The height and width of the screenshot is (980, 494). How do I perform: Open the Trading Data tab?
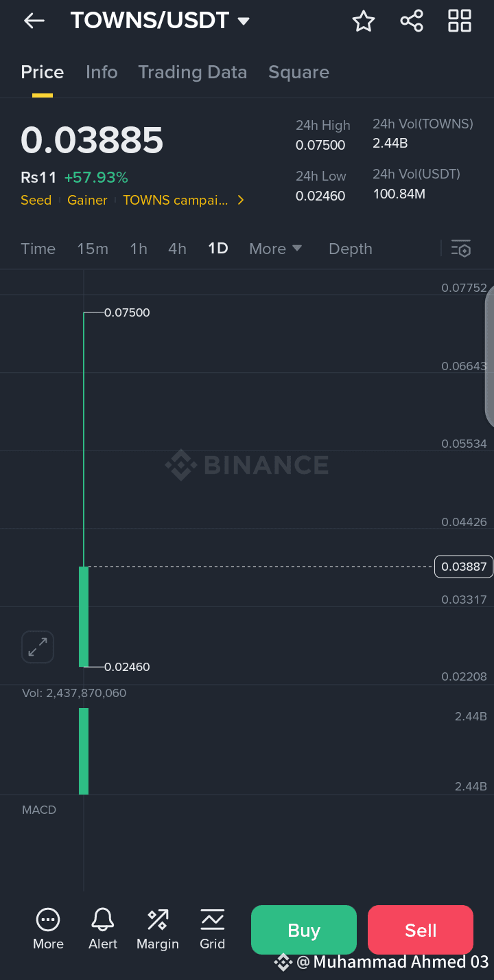pyautogui.click(x=192, y=72)
